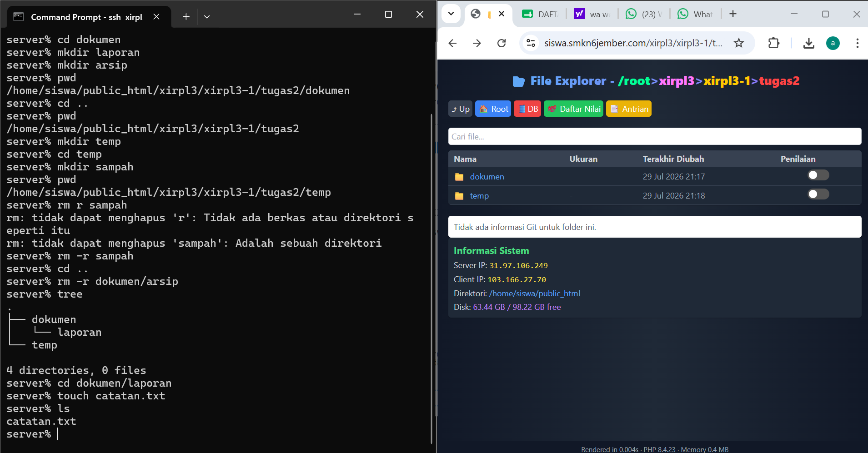
Task: Open site information icon in address bar
Action: tap(531, 43)
